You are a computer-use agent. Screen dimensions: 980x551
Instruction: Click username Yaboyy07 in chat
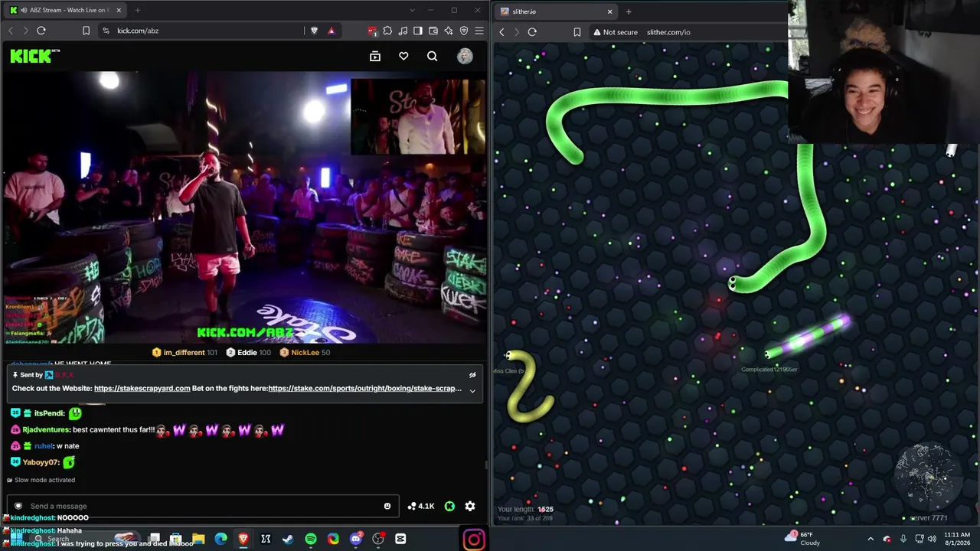pyautogui.click(x=41, y=462)
